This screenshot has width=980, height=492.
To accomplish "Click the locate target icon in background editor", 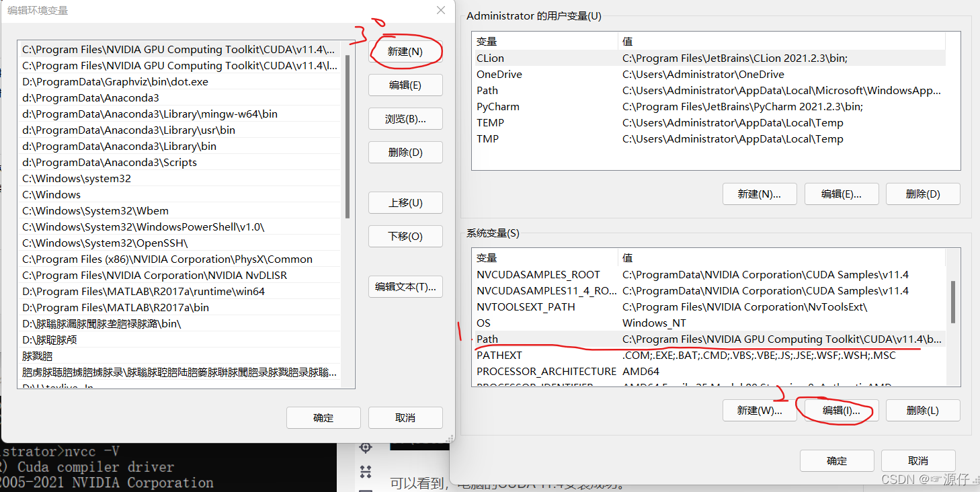I will [x=366, y=447].
